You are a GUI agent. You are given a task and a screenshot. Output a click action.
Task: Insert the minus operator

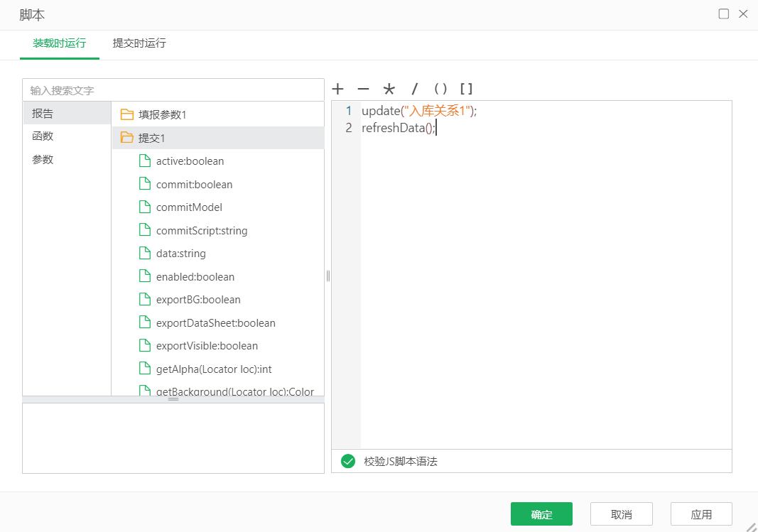click(363, 89)
